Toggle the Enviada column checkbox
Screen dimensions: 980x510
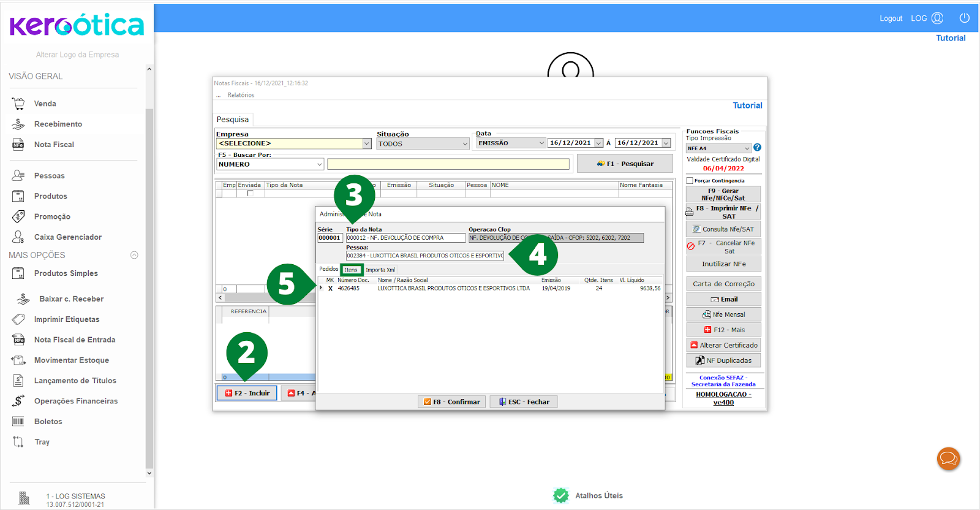click(250, 193)
